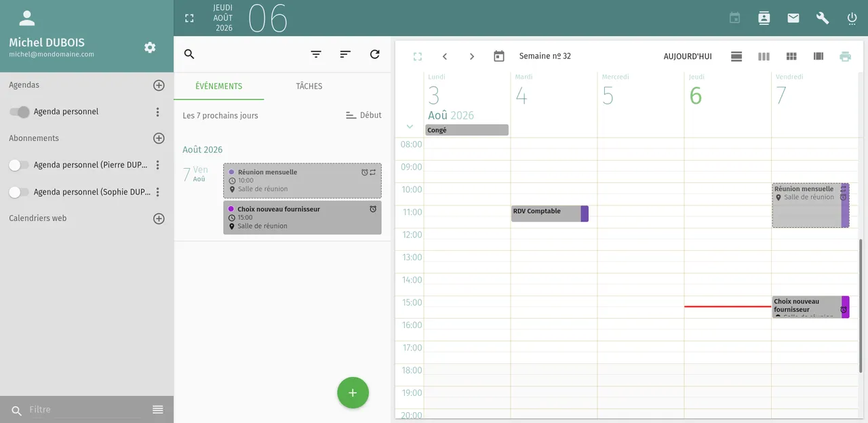
Task: Add a subscription with the Abonnements plus icon
Action: click(159, 138)
